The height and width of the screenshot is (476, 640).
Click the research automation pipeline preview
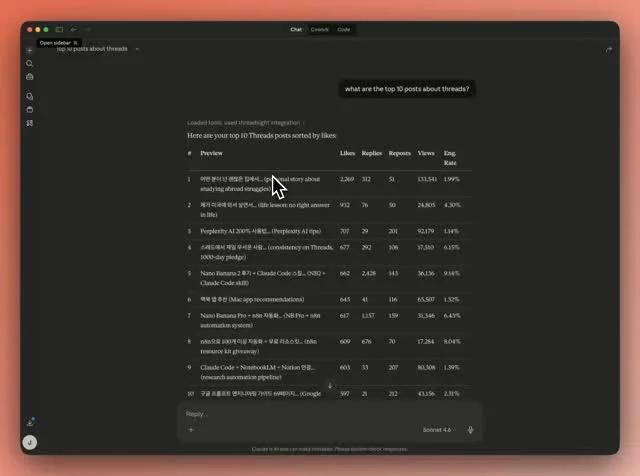pyautogui.click(x=258, y=372)
